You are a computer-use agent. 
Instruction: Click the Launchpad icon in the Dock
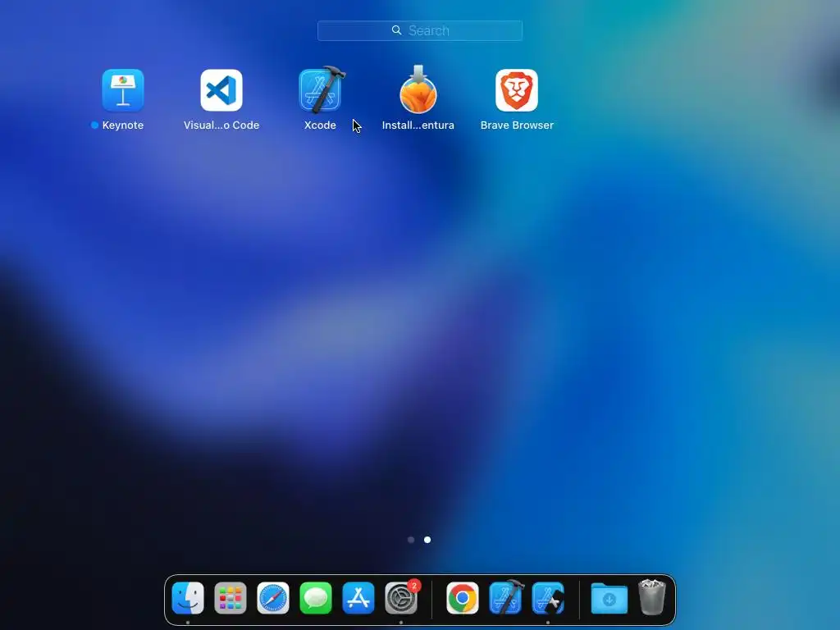pyautogui.click(x=231, y=598)
